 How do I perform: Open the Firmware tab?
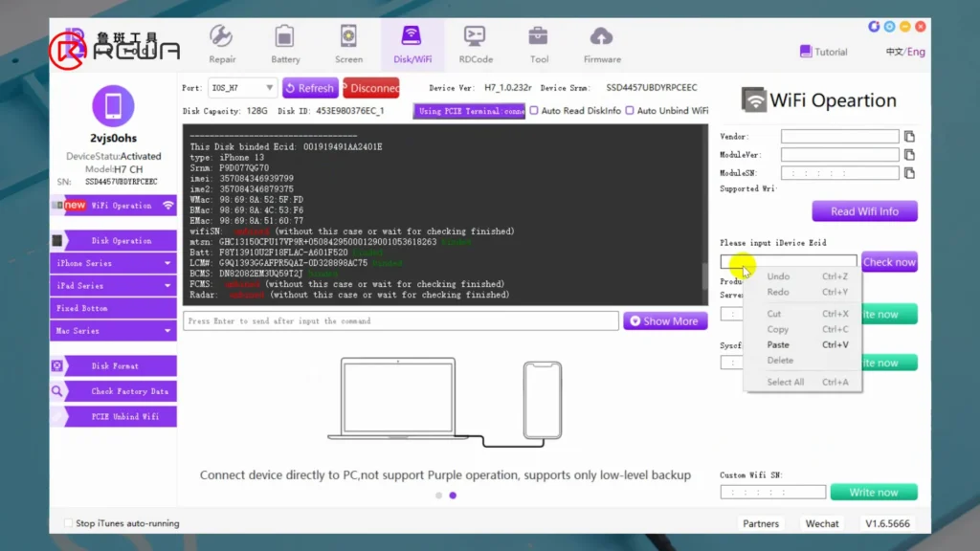pyautogui.click(x=602, y=44)
